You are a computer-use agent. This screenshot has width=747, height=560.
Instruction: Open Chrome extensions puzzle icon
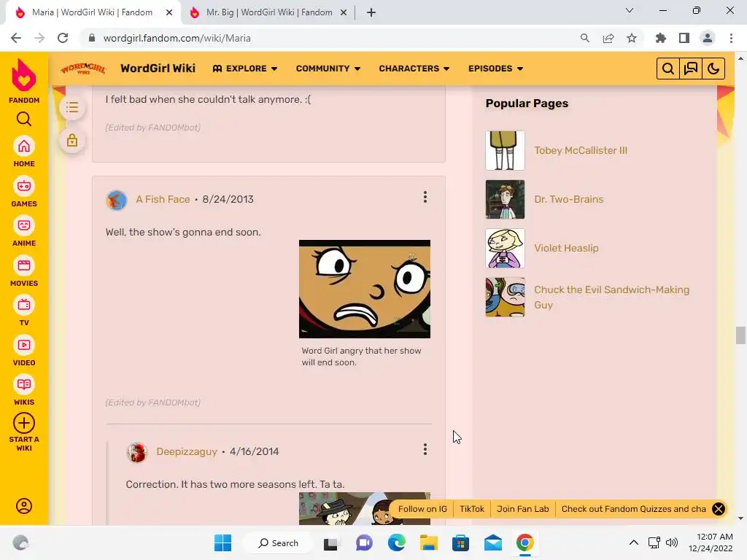click(661, 38)
